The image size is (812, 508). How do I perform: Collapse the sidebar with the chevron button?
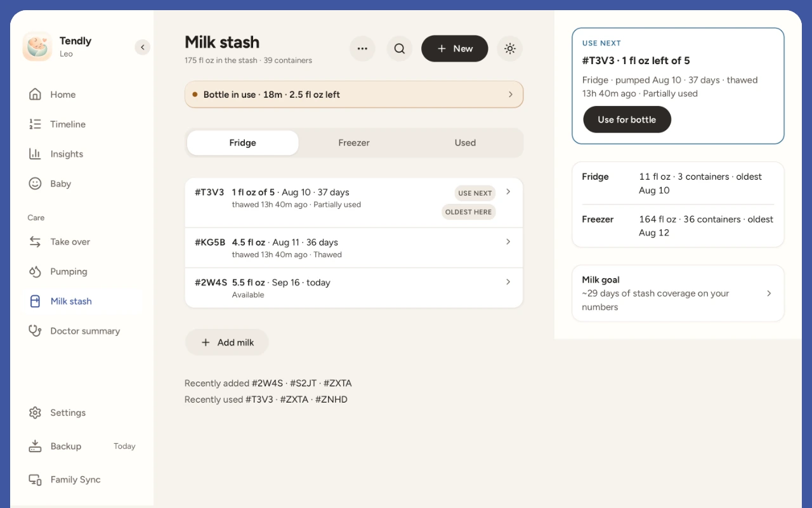(143, 48)
